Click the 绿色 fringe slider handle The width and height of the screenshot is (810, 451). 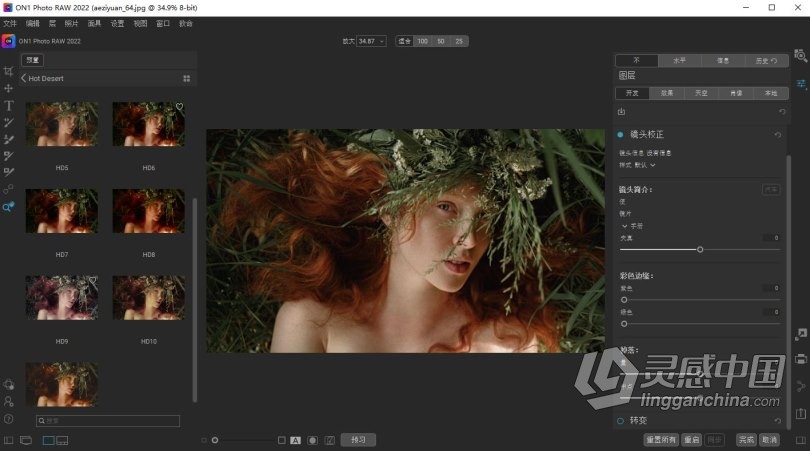[624, 324]
